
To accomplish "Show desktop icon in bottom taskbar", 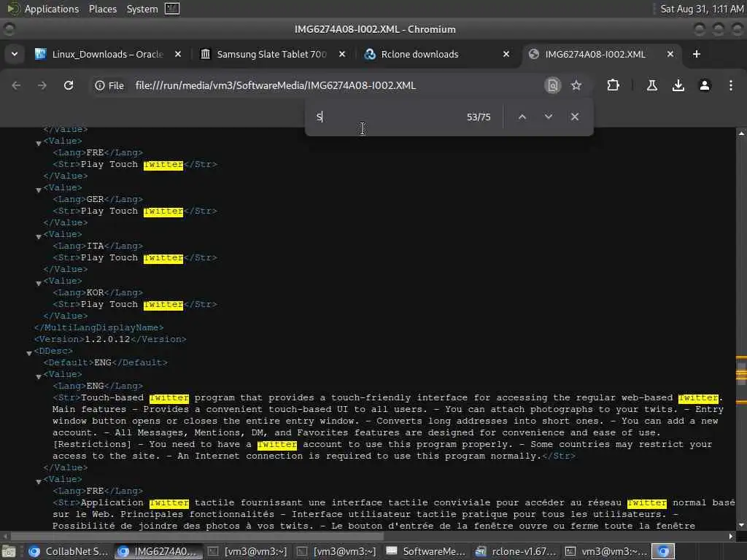I will click(x=9, y=551).
